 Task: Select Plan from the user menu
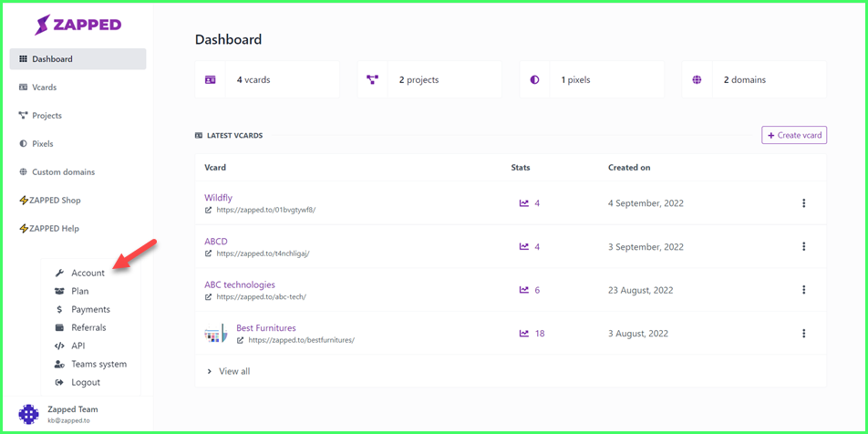pos(79,291)
